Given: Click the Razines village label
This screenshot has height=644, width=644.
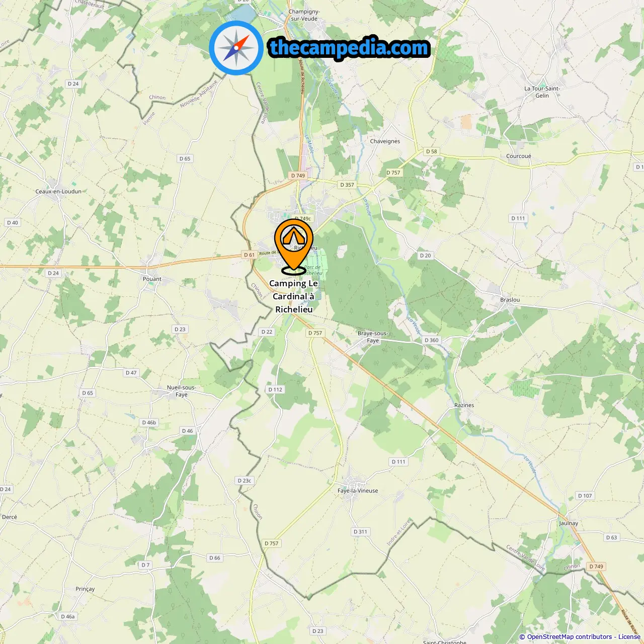Looking at the screenshot, I should (464, 405).
